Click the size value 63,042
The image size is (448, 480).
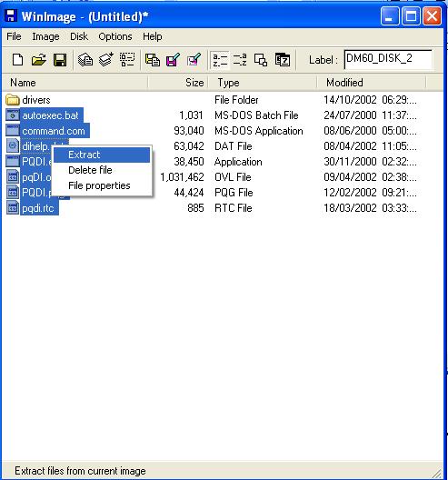(189, 146)
